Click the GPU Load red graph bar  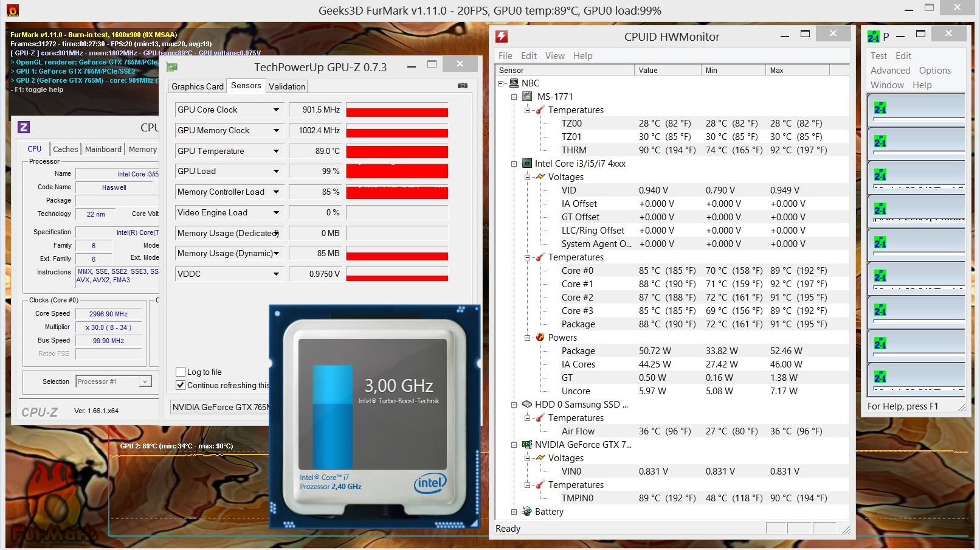pos(397,171)
